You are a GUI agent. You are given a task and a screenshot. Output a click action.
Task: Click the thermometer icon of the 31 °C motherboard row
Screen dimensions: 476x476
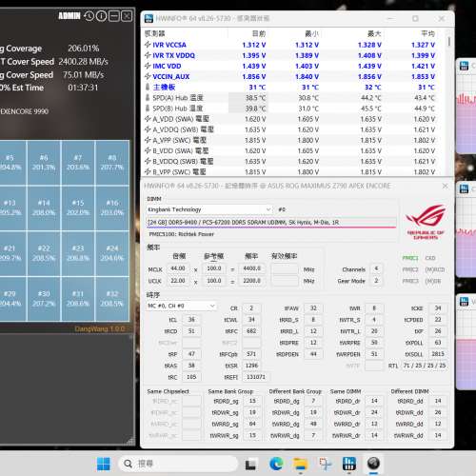148,87
